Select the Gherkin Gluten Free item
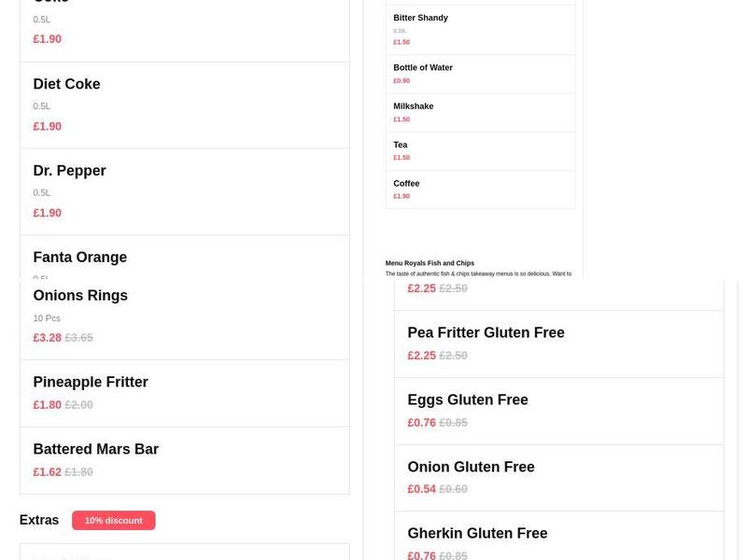747x560 pixels. point(477,533)
